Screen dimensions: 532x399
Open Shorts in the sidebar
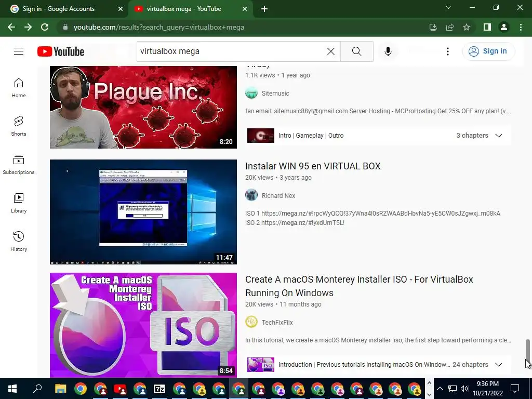click(x=19, y=126)
